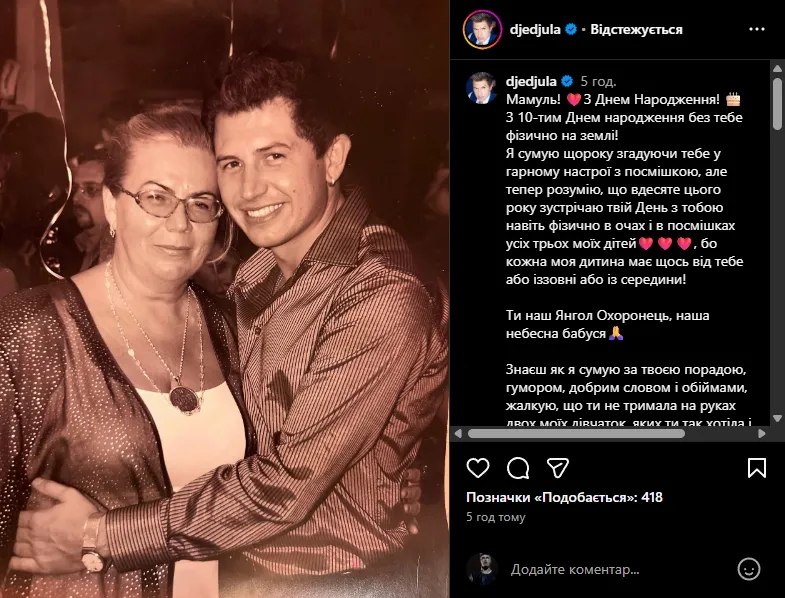Click the 5 год тому timestamp

pyautogui.click(x=496, y=517)
